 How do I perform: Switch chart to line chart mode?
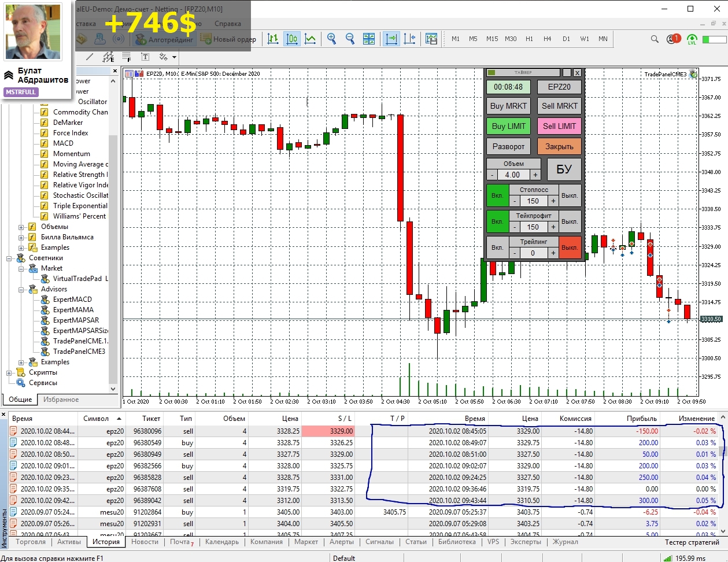pyautogui.click(x=311, y=39)
